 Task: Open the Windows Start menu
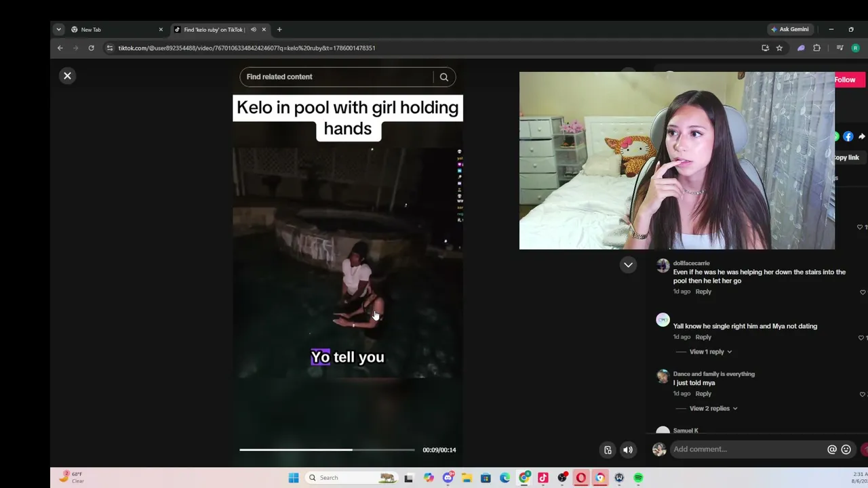294,478
